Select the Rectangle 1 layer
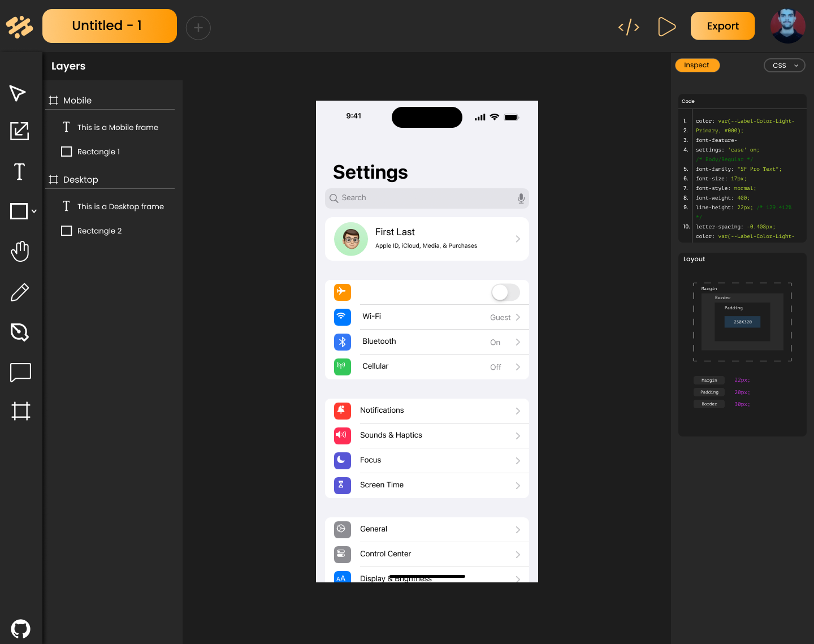Image resolution: width=814 pixels, height=644 pixels. coord(98,152)
